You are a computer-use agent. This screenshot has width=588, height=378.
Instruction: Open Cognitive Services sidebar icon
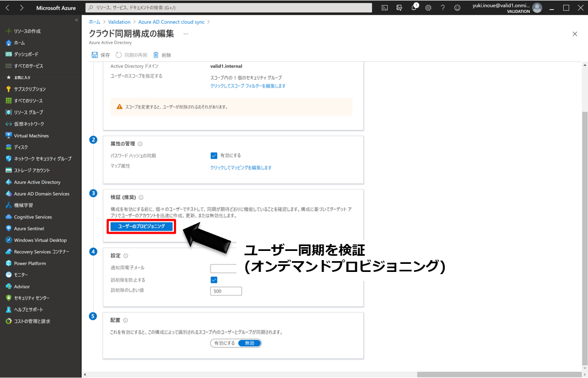[9, 217]
